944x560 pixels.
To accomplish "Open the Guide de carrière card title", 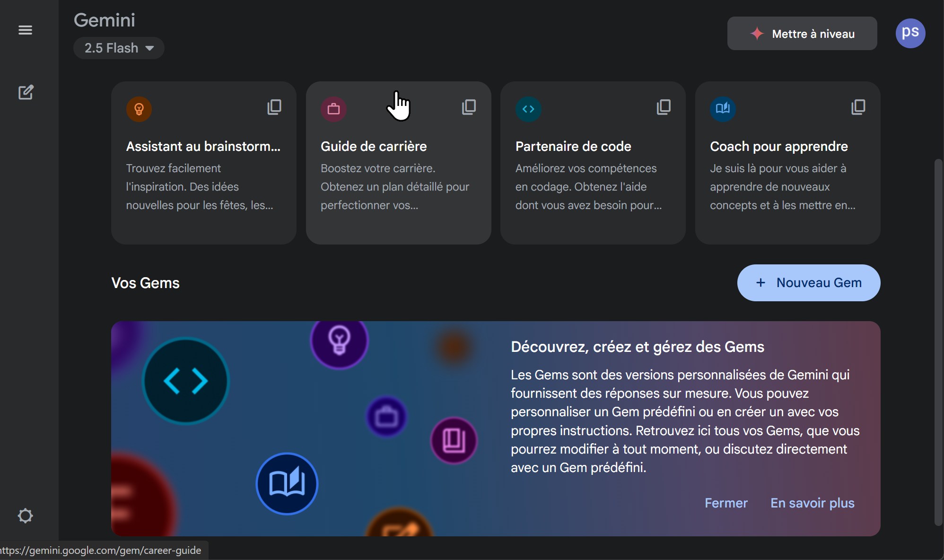I will tap(374, 147).
